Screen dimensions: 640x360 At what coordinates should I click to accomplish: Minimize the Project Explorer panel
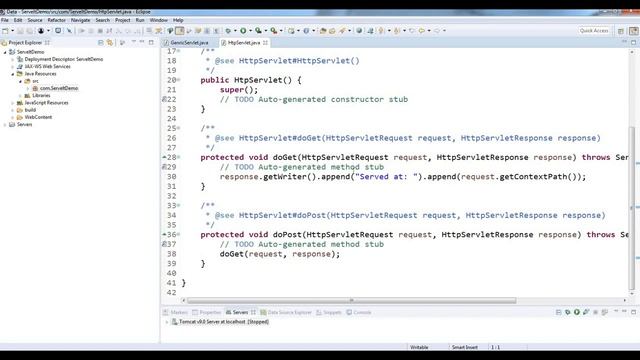coord(142,42)
